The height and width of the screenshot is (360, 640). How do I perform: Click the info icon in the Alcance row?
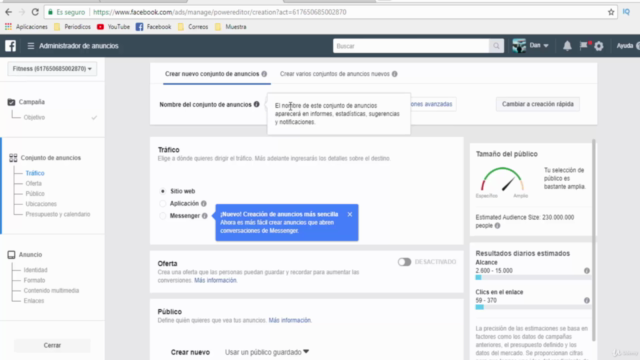click(587, 271)
